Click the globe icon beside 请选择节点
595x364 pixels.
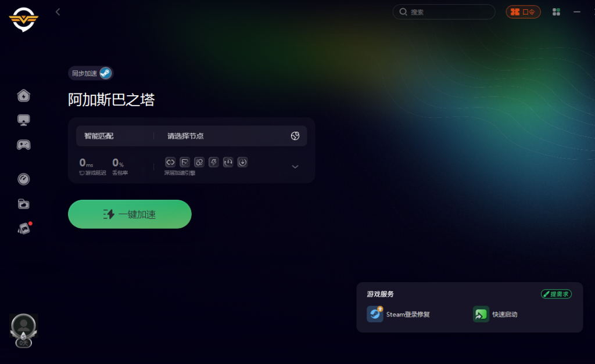click(x=295, y=136)
